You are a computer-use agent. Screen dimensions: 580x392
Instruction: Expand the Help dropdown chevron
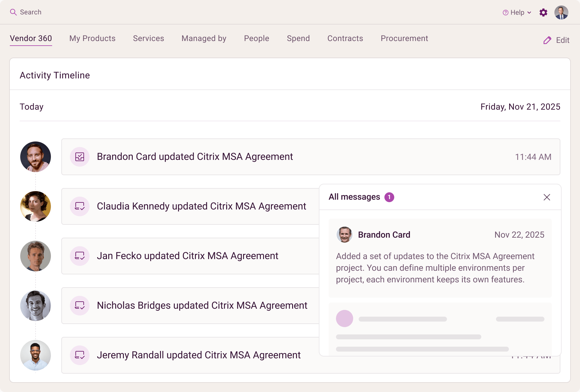(529, 13)
